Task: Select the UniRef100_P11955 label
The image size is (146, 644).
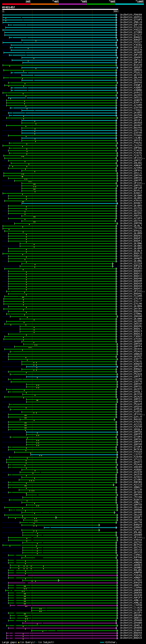Action: tap(131, 296)
